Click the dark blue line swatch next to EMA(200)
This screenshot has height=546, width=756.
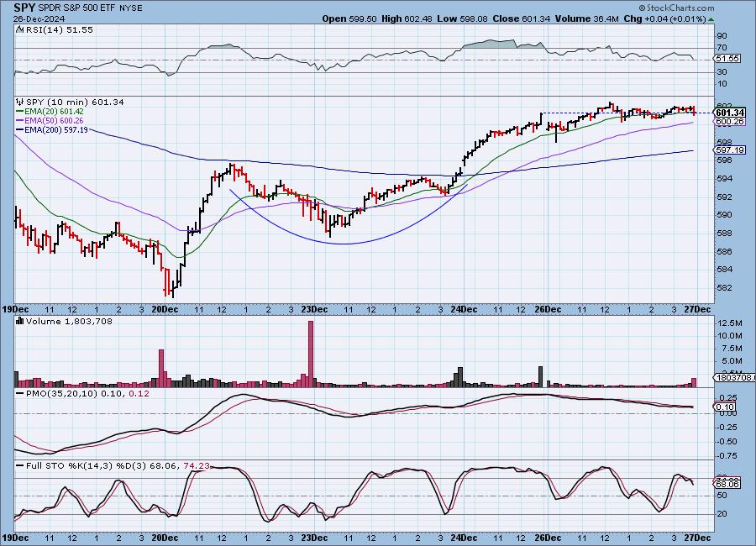point(20,129)
